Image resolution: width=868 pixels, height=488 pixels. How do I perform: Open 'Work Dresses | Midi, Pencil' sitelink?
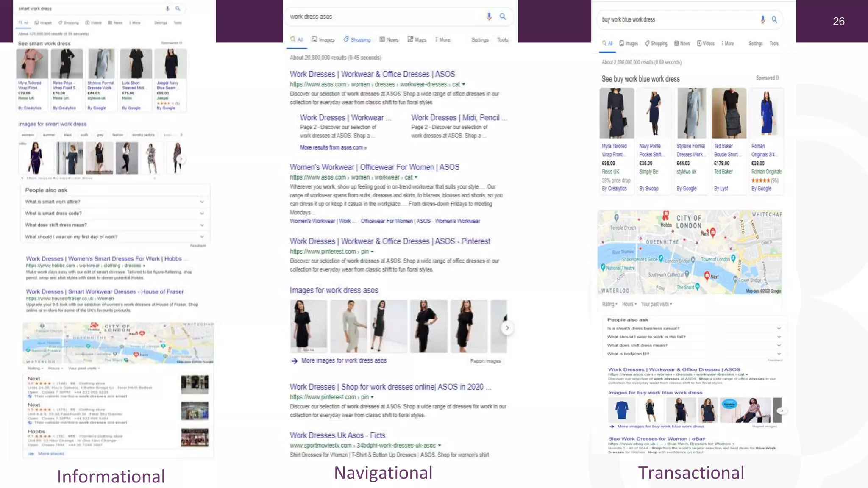click(x=459, y=118)
